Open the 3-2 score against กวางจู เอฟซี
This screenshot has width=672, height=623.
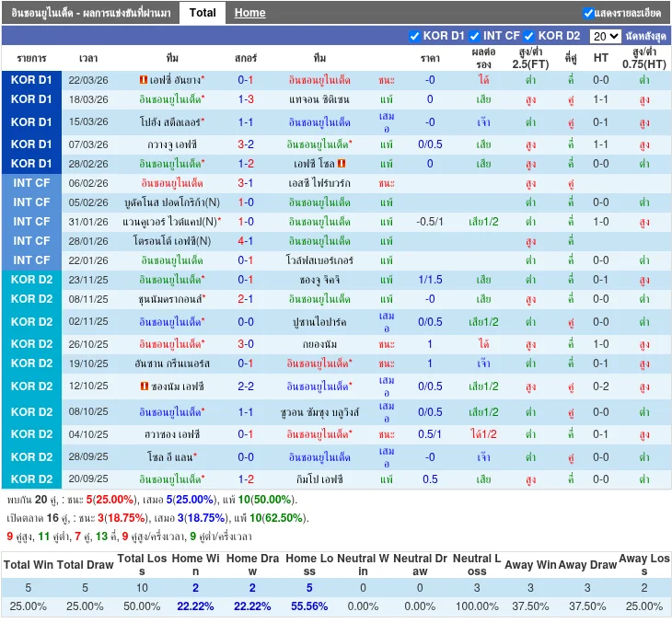pos(246,144)
